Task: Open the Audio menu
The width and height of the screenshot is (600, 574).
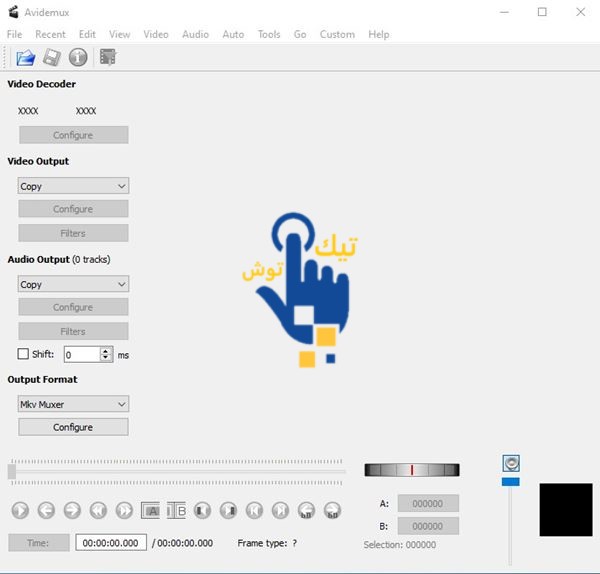Action: 196,34
